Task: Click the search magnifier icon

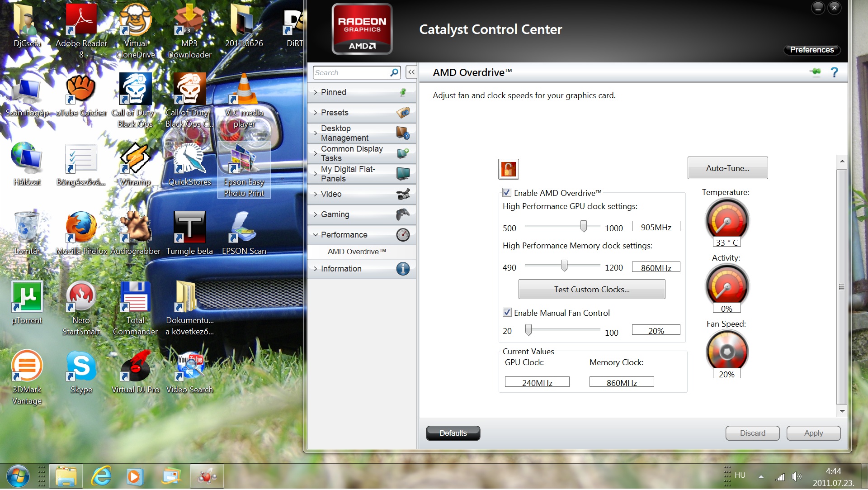Action: point(394,72)
